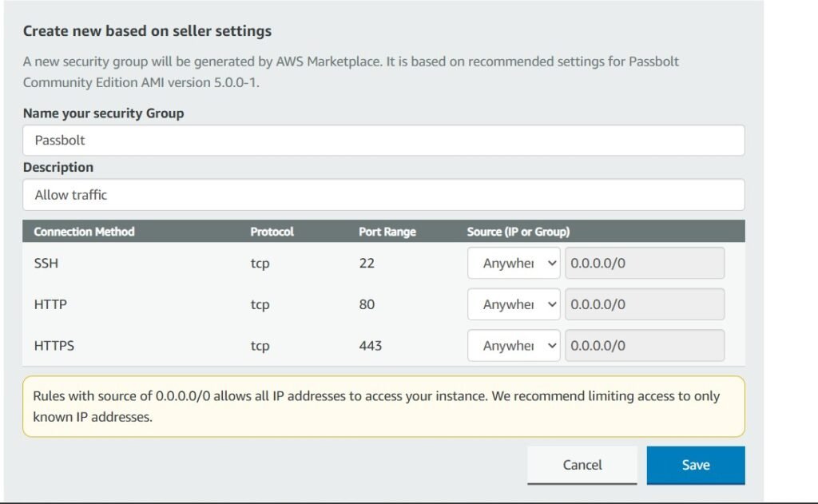Save the new security group
The width and height of the screenshot is (818, 504).
[695, 465]
